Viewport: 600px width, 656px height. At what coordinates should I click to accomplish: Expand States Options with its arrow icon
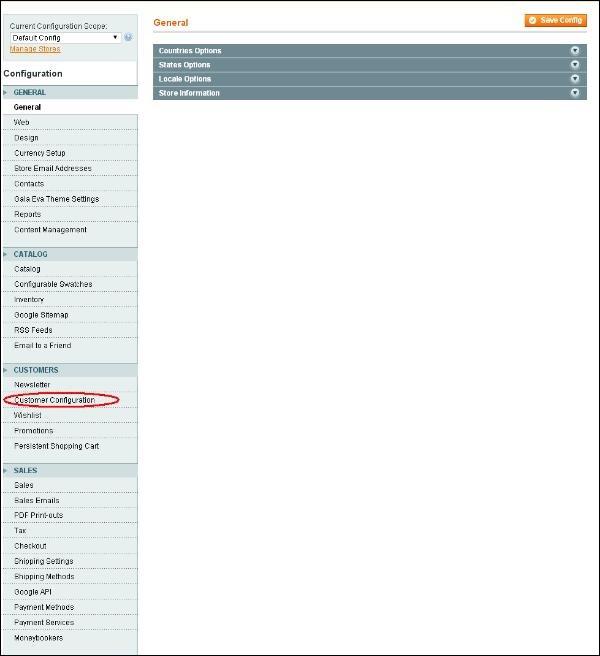(575, 64)
